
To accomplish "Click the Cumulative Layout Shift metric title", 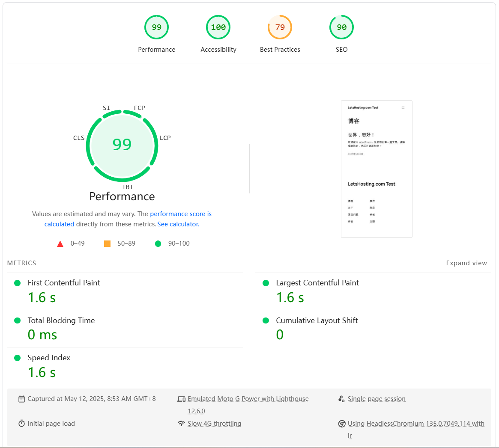I will (x=317, y=320).
